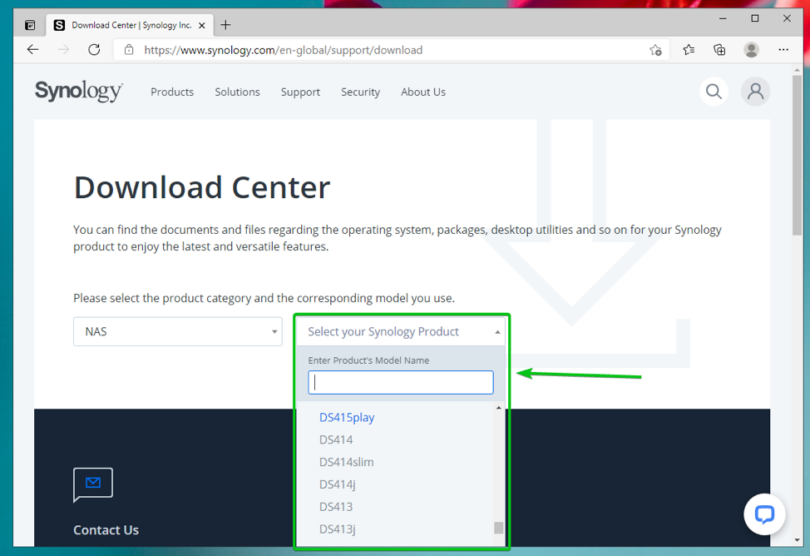Open a new tab with plus
Screen dimensions: 810x556
click(226, 25)
